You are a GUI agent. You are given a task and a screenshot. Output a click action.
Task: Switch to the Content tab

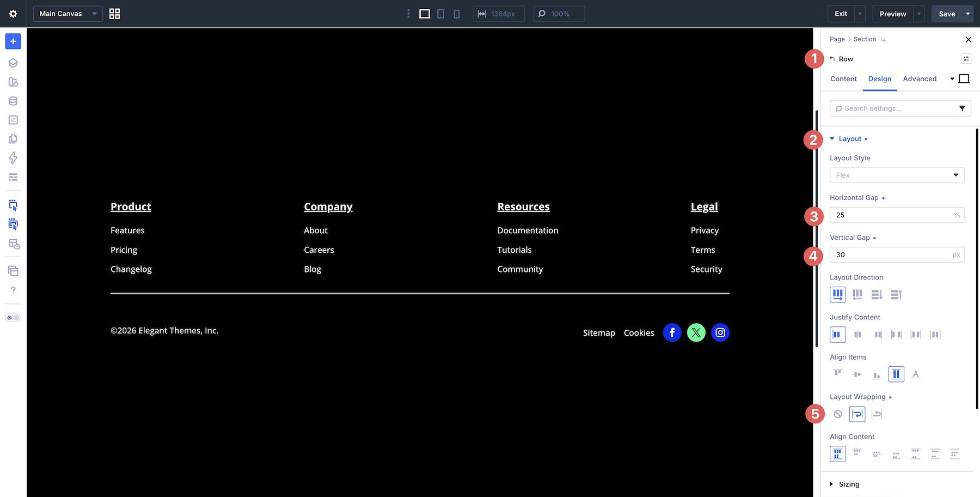point(843,79)
